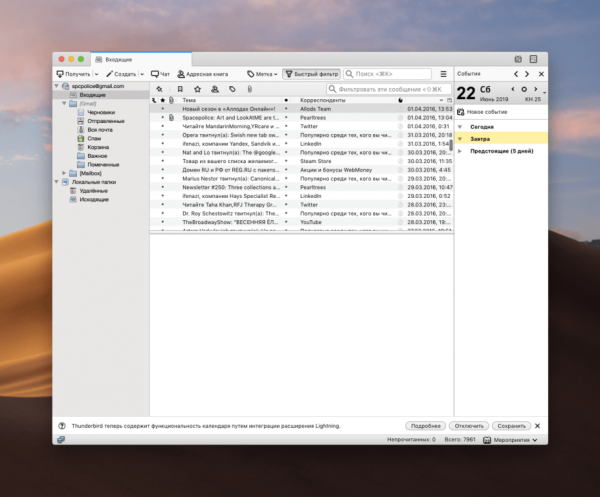Sort by starred column header
The width and height of the screenshot is (600, 497).
coord(163,100)
